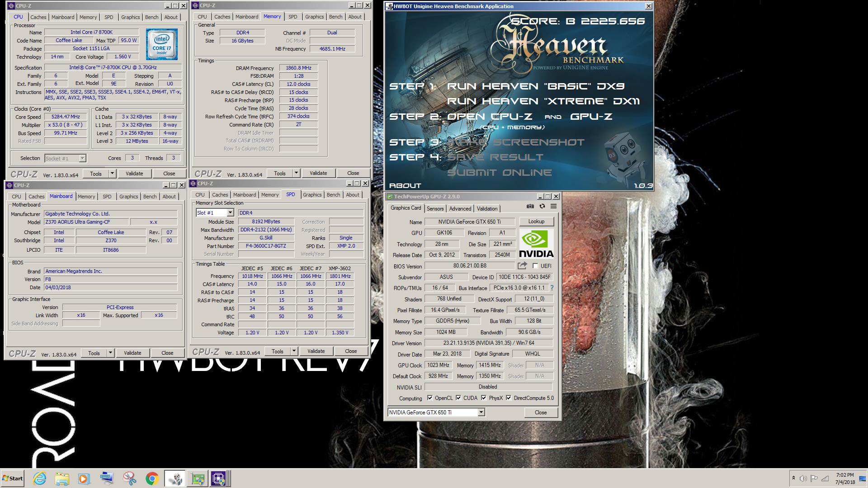Expand Tools arrow in CPU tab window
868x488 pixels.
(x=112, y=174)
